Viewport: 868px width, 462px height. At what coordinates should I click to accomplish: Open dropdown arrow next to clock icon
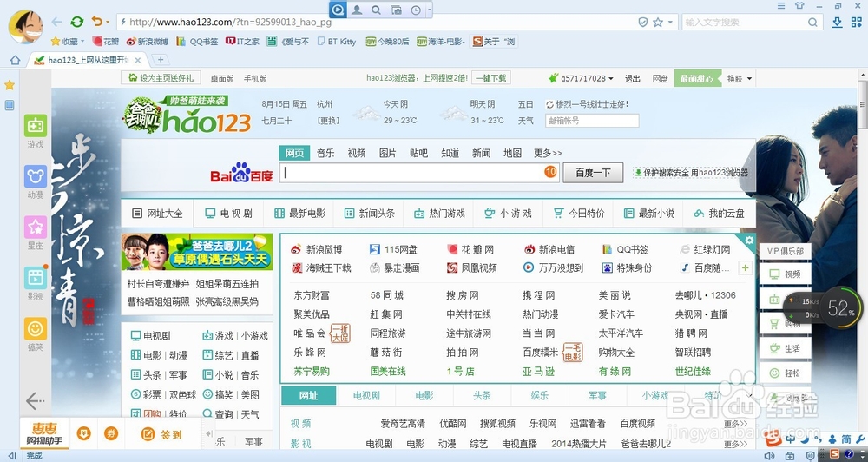click(429, 10)
